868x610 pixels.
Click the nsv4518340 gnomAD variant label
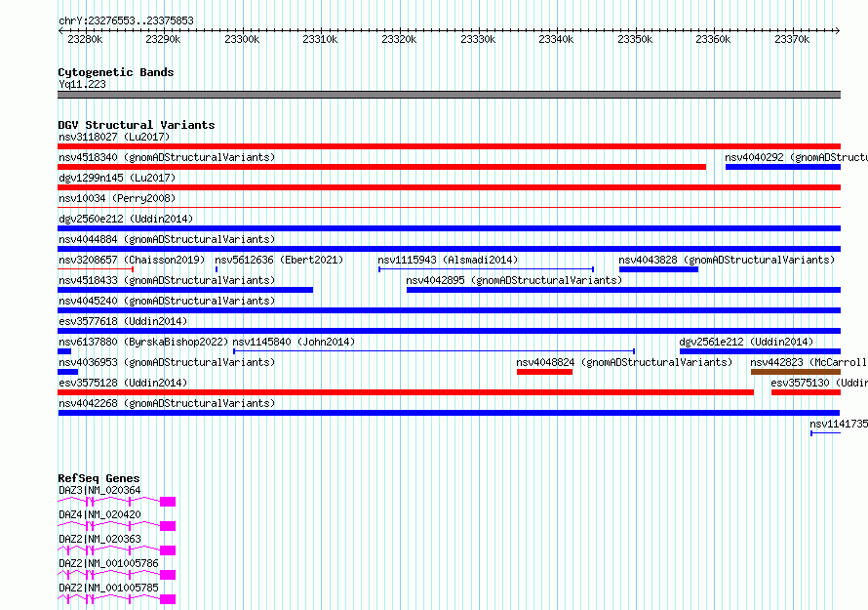click(x=167, y=157)
